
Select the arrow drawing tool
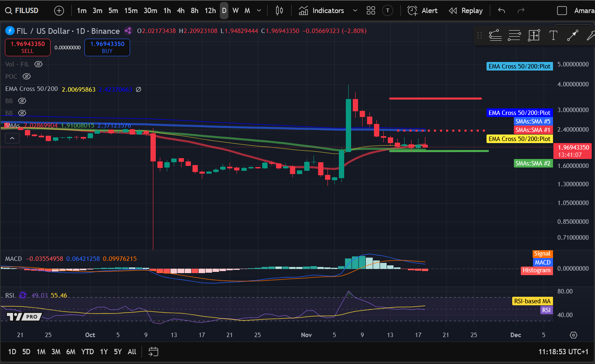tap(573, 35)
